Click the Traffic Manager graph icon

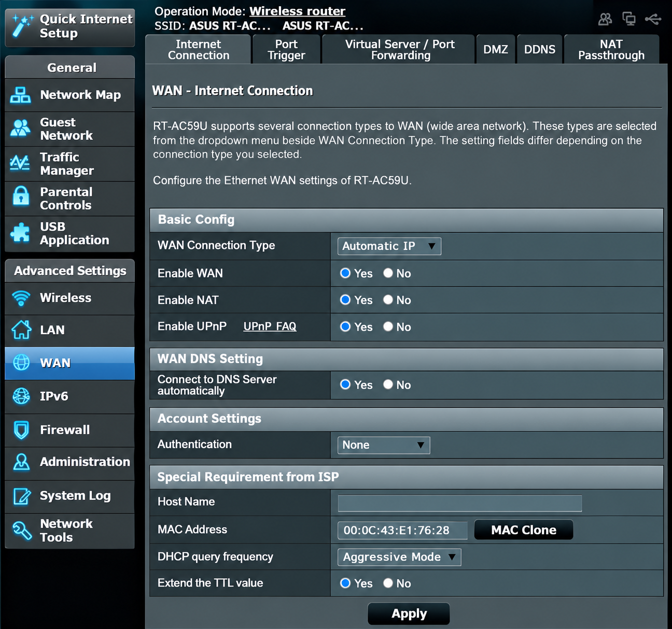pos(20,163)
